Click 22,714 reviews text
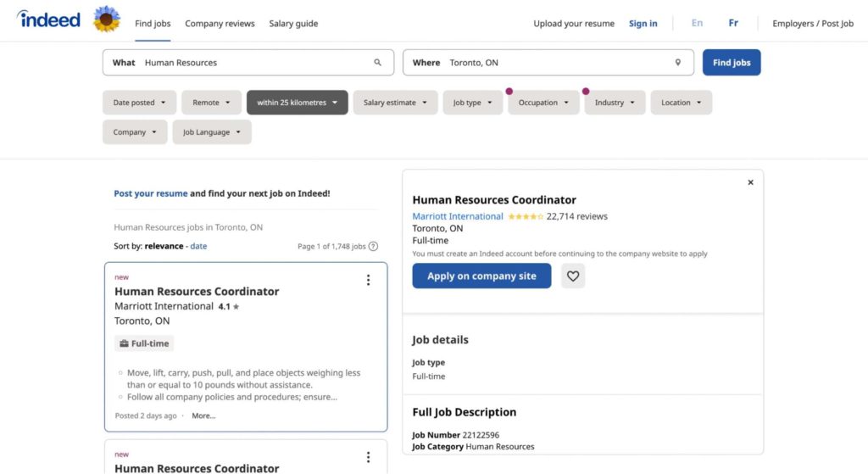This screenshot has height=474, width=868. click(x=576, y=216)
